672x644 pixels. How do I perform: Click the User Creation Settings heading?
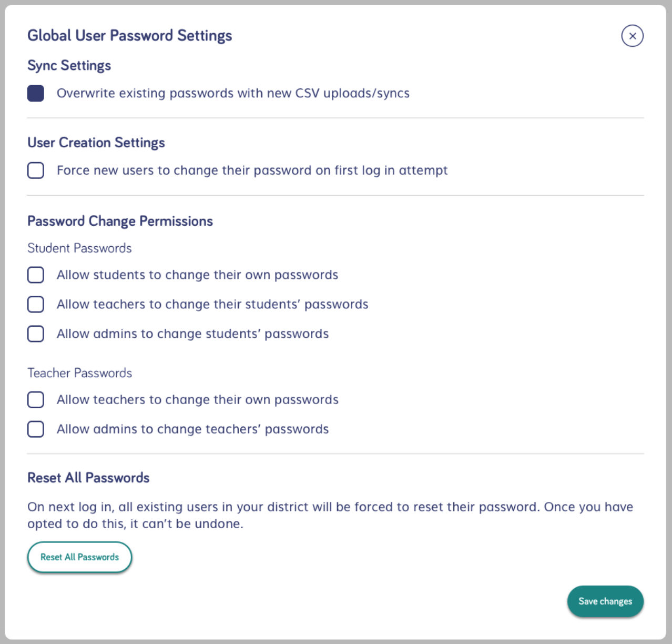point(96,143)
